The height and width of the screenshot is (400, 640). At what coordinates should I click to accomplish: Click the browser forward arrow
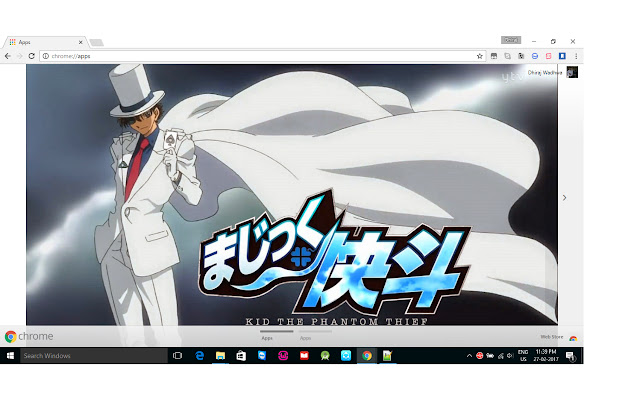point(20,56)
